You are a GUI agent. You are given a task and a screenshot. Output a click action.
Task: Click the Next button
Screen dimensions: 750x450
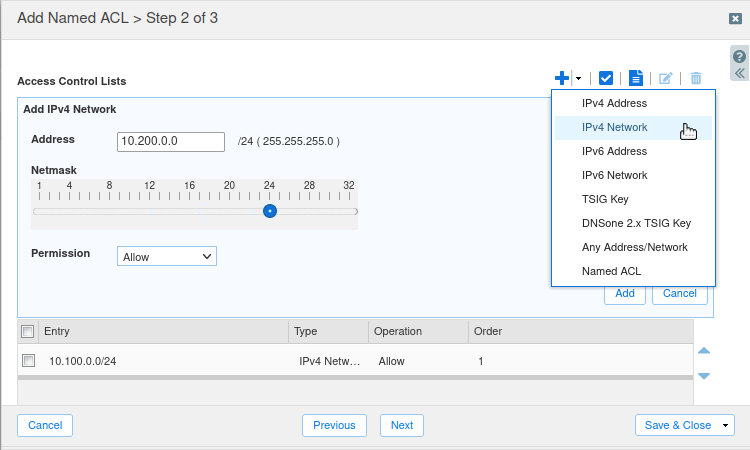pyautogui.click(x=402, y=425)
